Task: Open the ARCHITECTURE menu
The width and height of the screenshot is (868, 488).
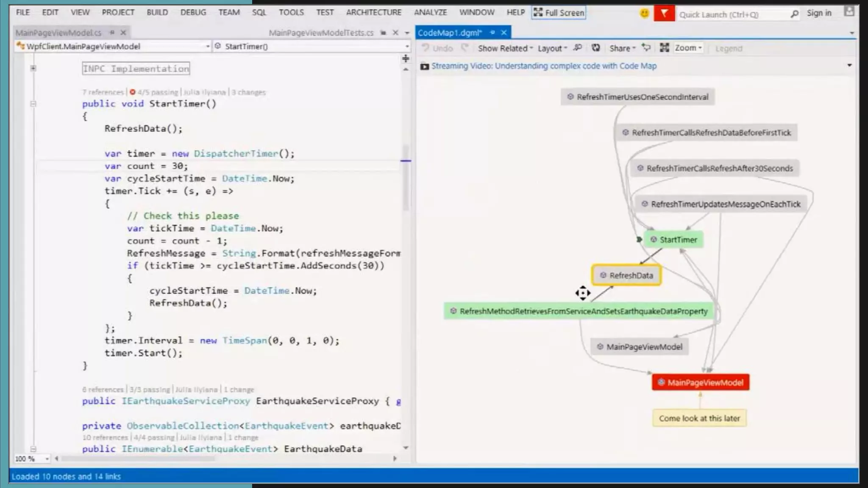Action: 373,12
